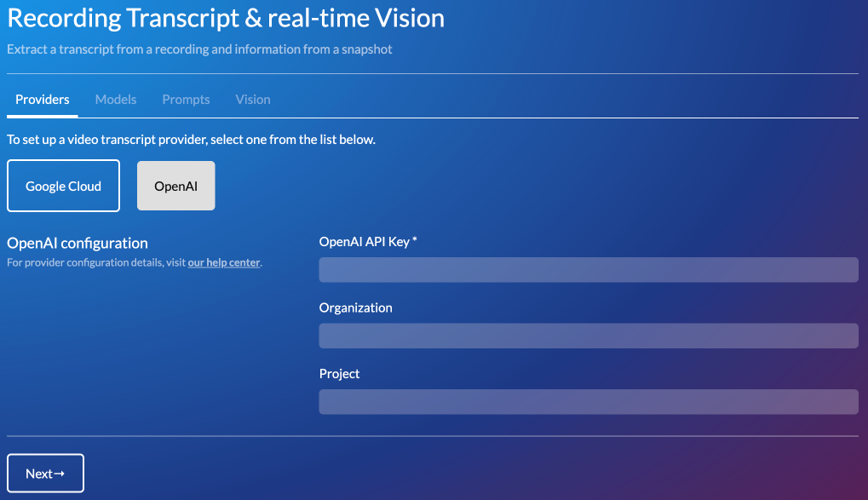Select the OpenAI provider button
The image size is (868, 500).
click(176, 186)
